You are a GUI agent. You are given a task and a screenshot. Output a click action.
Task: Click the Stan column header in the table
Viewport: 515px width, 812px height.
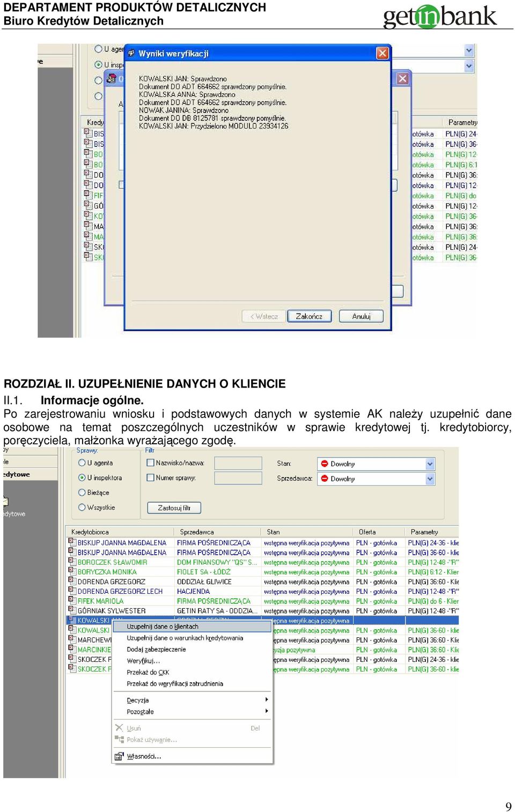click(307, 532)
